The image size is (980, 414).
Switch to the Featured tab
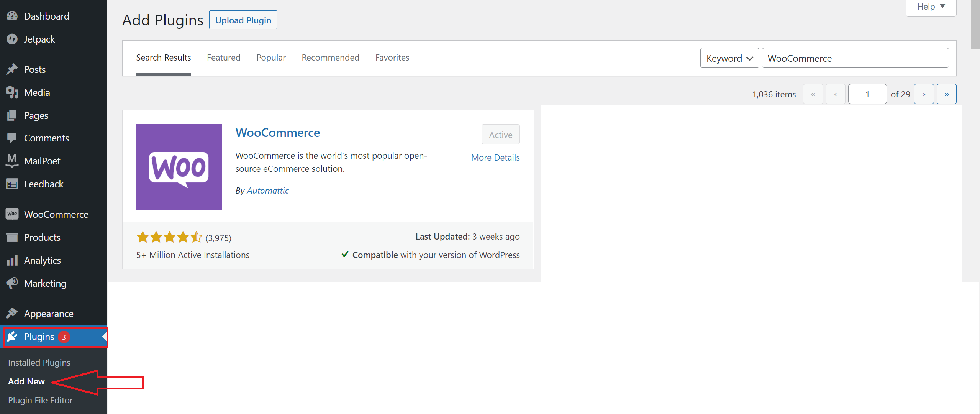click(224, 58)
